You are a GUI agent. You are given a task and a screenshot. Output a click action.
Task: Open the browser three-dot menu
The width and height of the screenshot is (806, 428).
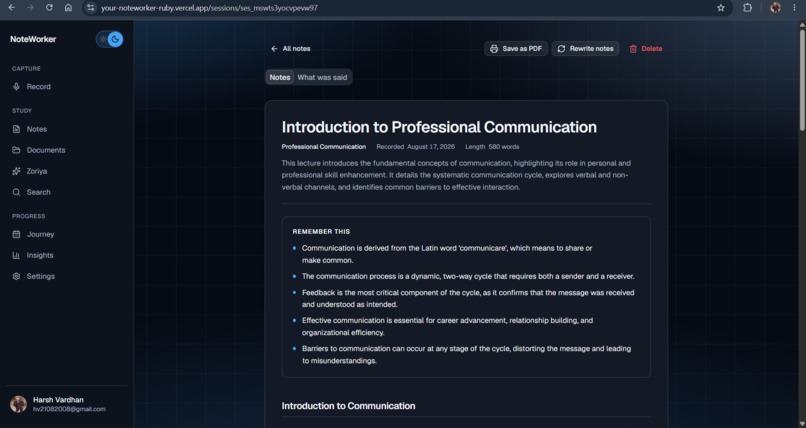click(x=795, y=8)
